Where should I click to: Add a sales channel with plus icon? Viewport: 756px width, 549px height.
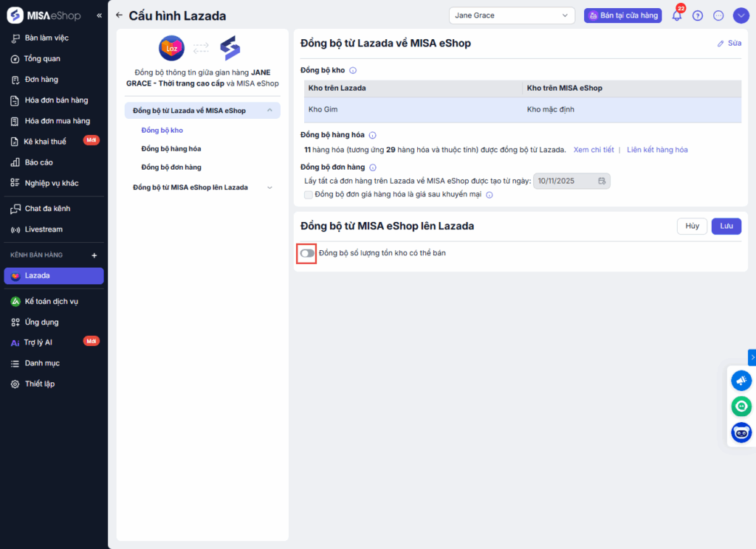tap(94, 255)
